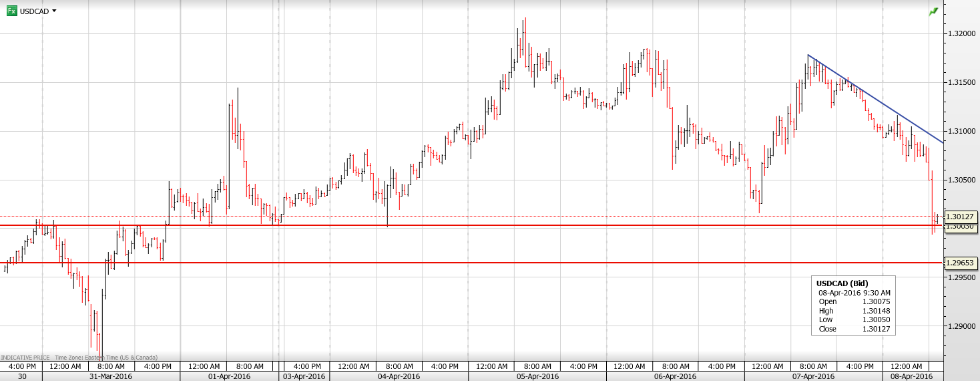Select the 05-Apr-2016 date axis label
The image size is (980, 381).
point(537,376)
